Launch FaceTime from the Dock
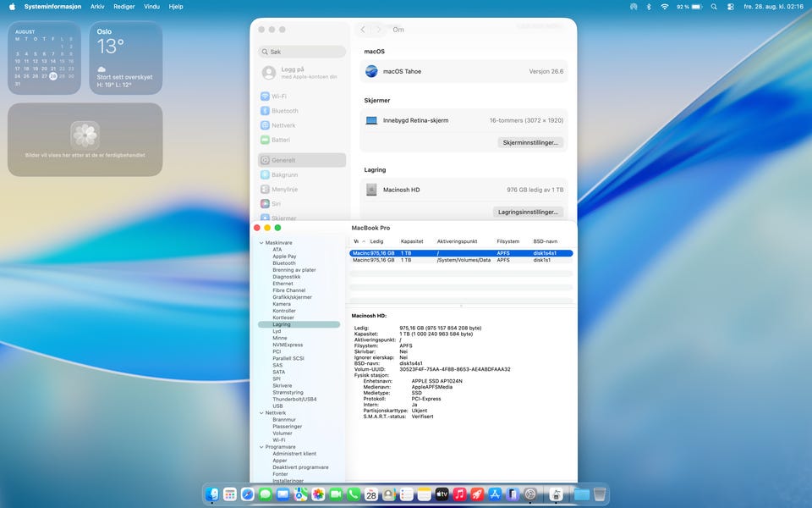 [336, 494]
